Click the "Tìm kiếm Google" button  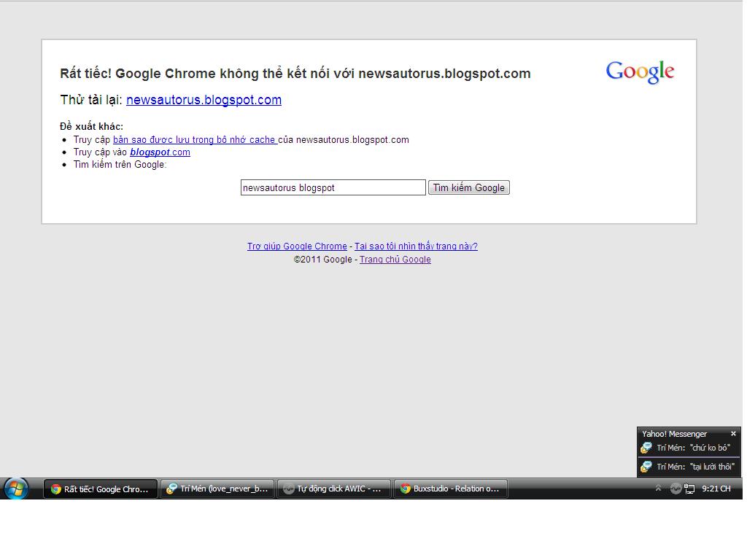pos(469,187)
